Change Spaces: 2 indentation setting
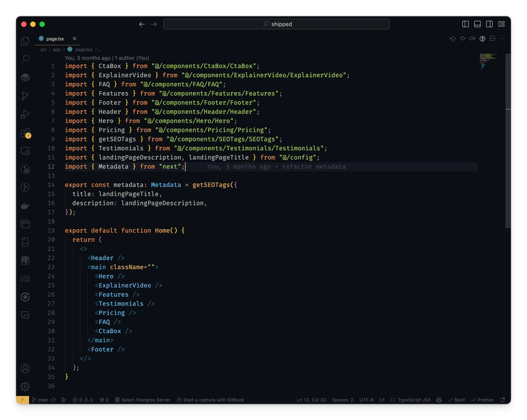 click(343, 400)
